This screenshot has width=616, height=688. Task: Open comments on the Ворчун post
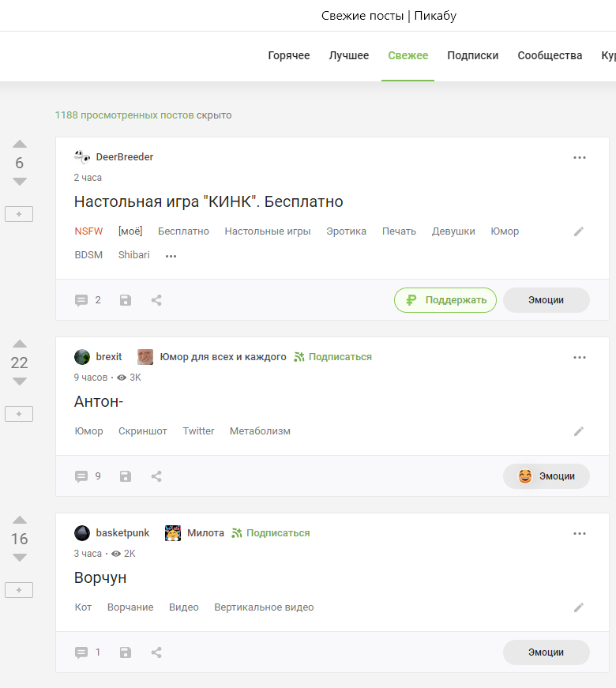[87, 652]
